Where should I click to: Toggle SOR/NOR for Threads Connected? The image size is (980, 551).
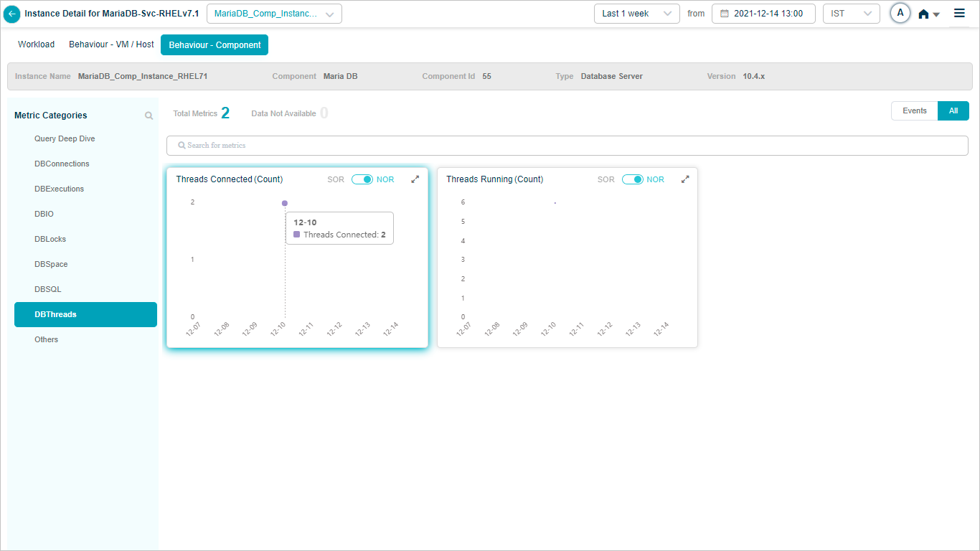[362, 179]
